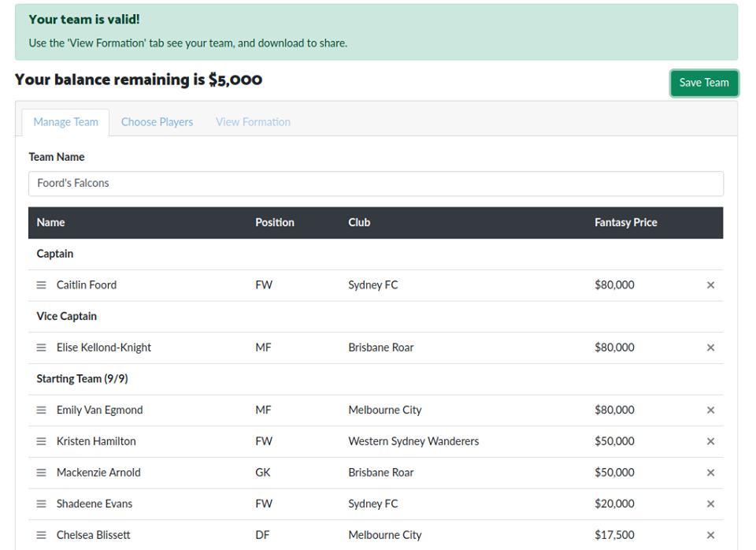Click hamburger handle for Shadeene Evans
Screen dimensions: 756x550
pyautogui.click(x=42, y=504)
